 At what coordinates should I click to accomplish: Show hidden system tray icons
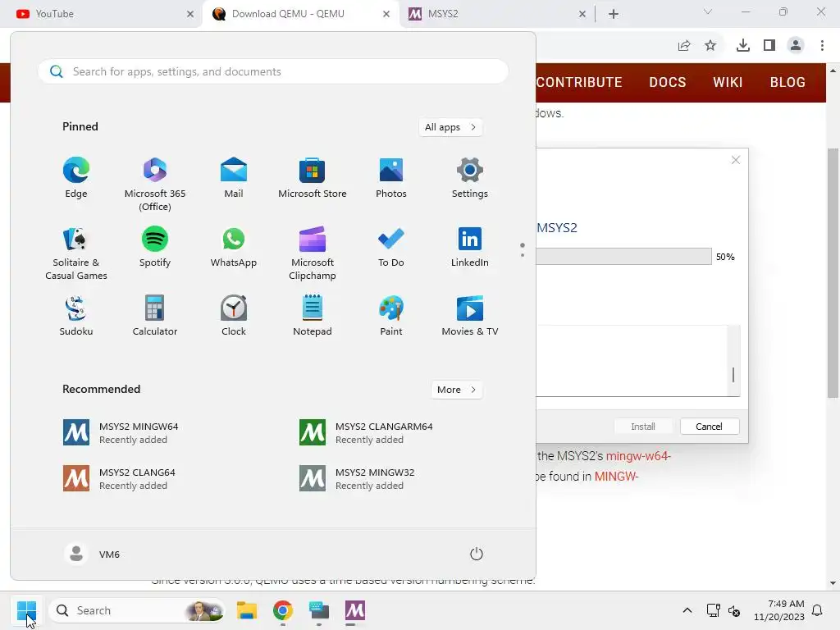[687, 610]
